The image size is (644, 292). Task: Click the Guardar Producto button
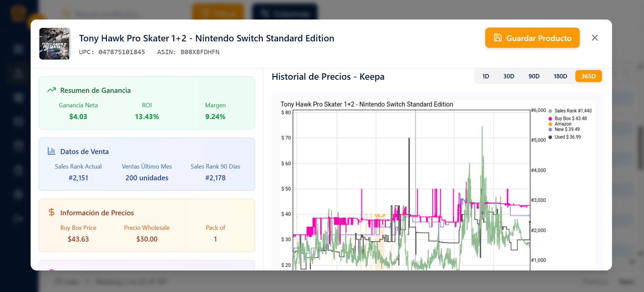pyautogui.click(x=532, y=38)
